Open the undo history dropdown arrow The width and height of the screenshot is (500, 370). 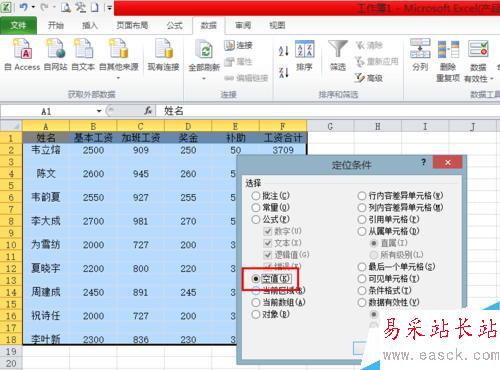pyautogui.click(x=33, y=7)
